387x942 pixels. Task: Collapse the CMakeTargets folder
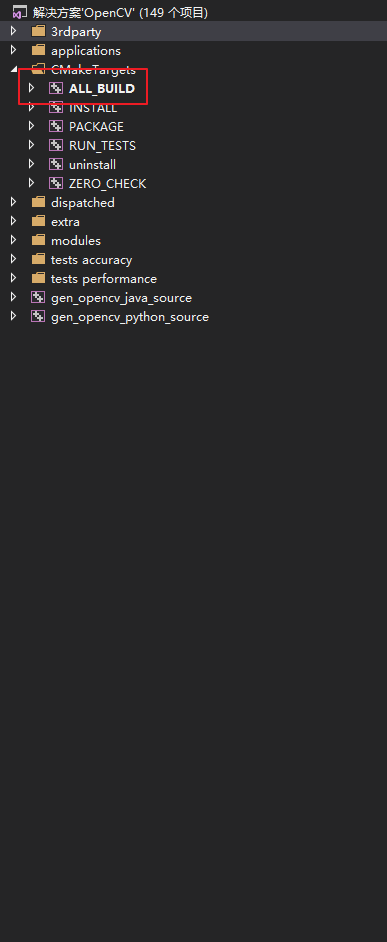[x=14, y=70]
